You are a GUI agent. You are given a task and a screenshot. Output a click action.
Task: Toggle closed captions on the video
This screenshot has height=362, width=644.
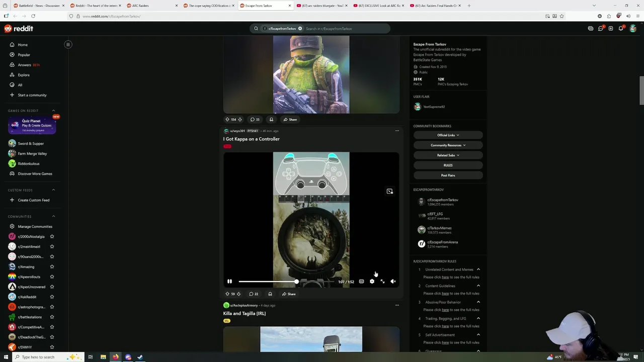pos(361,282)
